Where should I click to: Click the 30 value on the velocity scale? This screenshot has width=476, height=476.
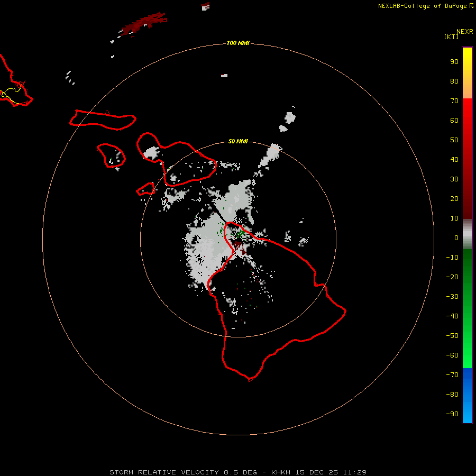(454, 179)
